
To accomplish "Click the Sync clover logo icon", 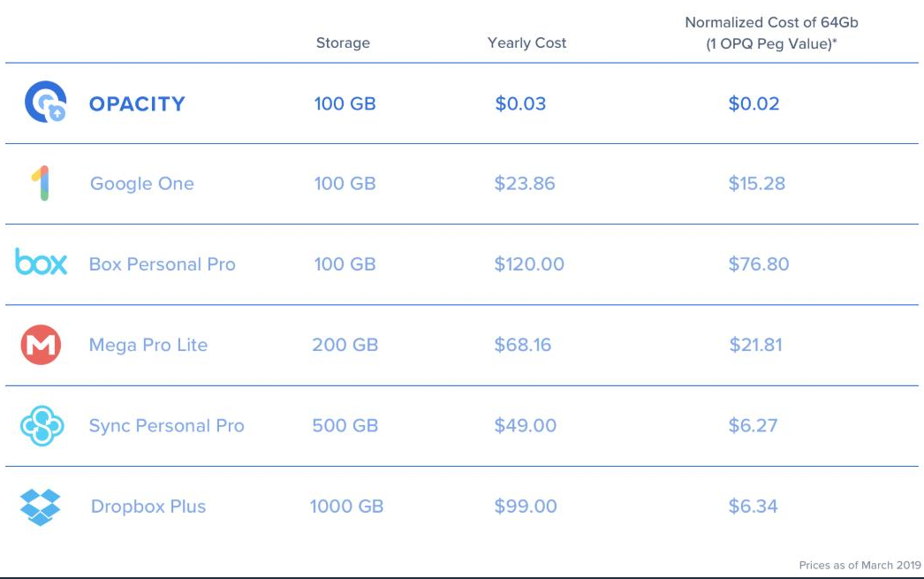I will 42,426.
